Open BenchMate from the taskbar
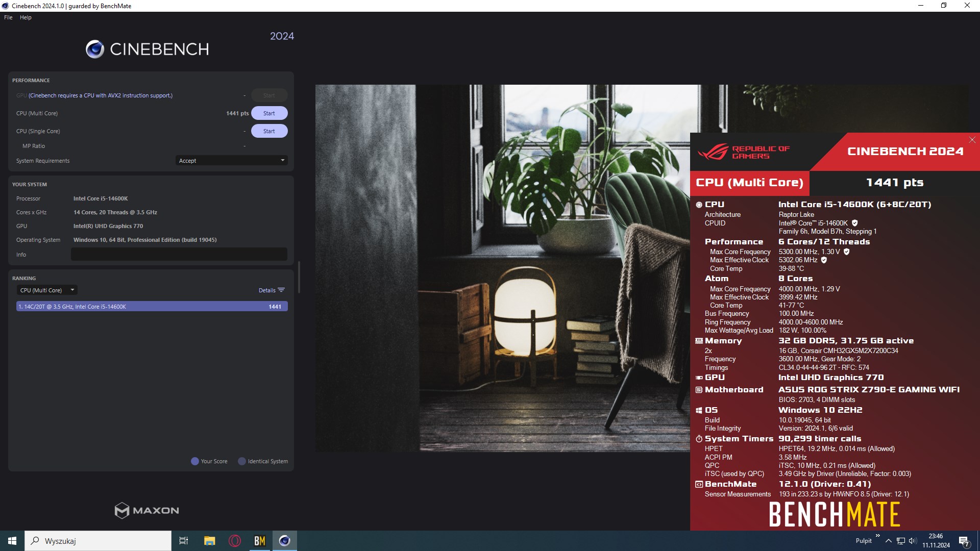This screenshot has width=980, height=551. tap(260, 541)
